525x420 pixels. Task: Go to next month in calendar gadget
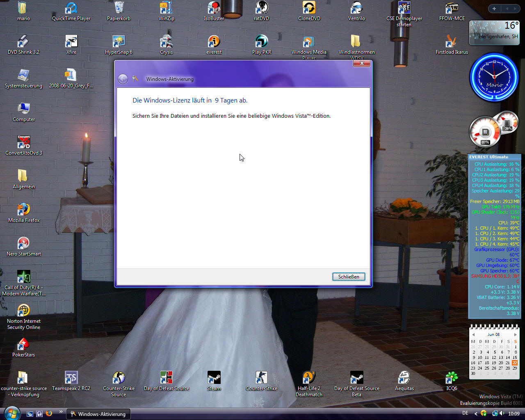[516, 335]
